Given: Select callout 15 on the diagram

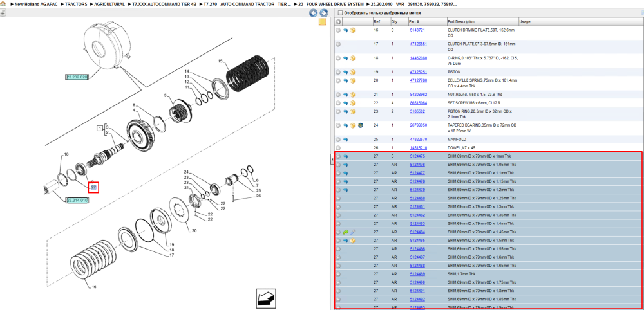Looking at the screenshot, I should [x=220, y=61].
